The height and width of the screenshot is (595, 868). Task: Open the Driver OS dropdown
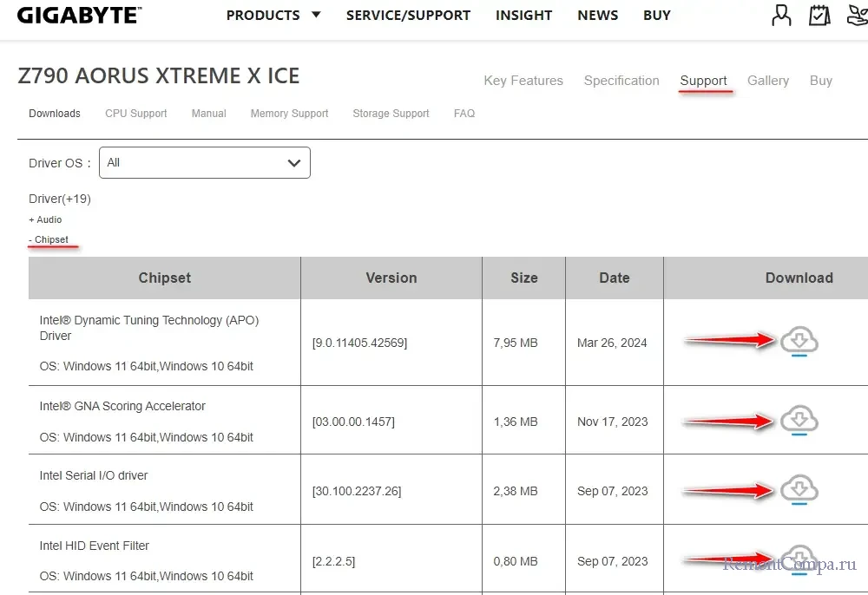click(x=205, y=163)
